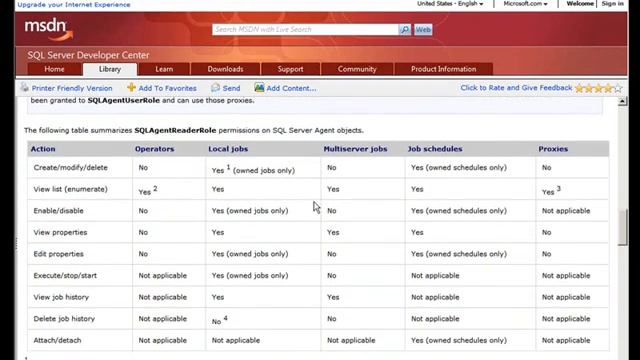The height and width of the screenshot is (360, 640).
Task: Click the View properties row label
Action: [x=60, y=233]
